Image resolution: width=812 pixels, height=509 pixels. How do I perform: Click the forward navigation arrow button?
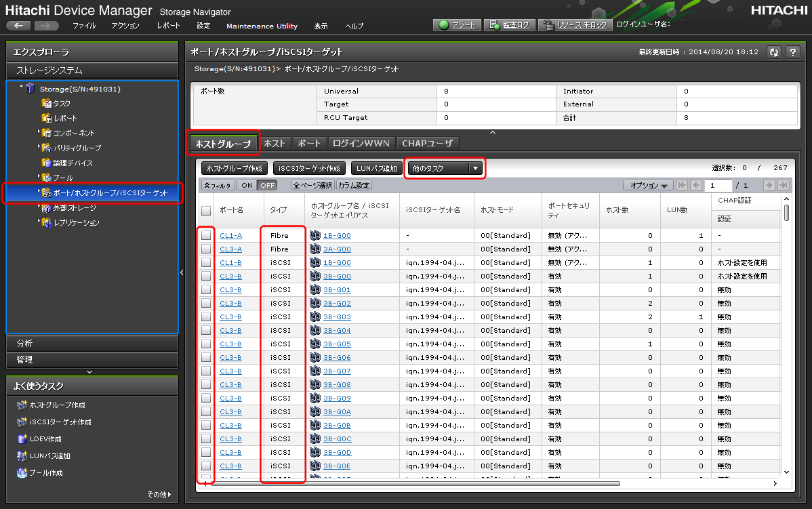pyautogui.click(x=46, y=25)
